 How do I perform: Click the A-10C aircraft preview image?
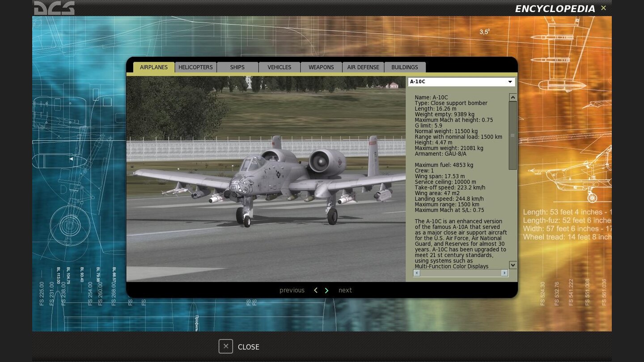(x=266, y=179)
